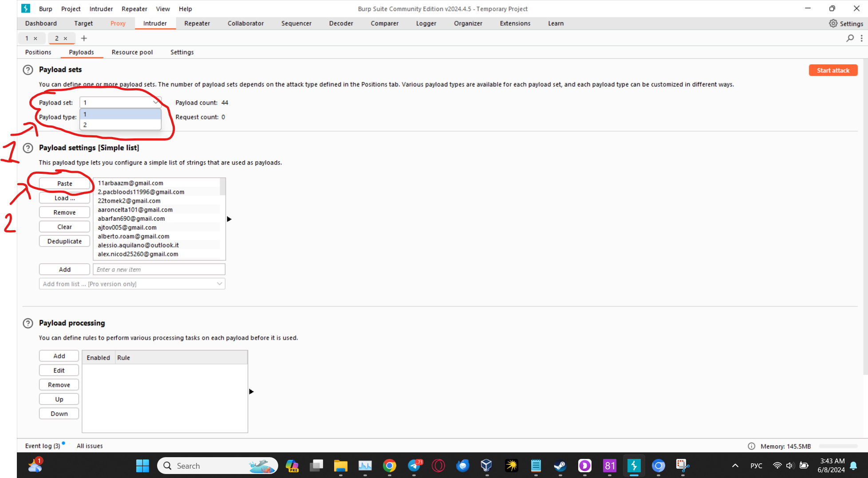Expand the payload processing rules arrow

coord(251,392)
